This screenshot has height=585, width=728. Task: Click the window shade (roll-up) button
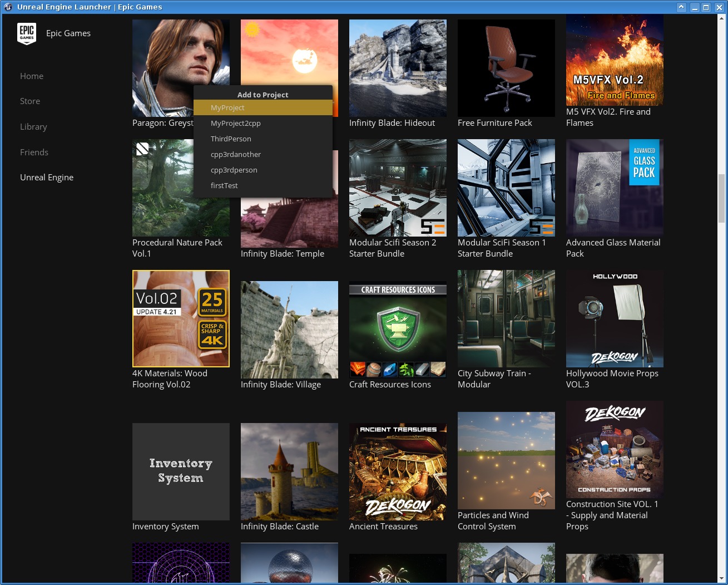coord(682,7)
